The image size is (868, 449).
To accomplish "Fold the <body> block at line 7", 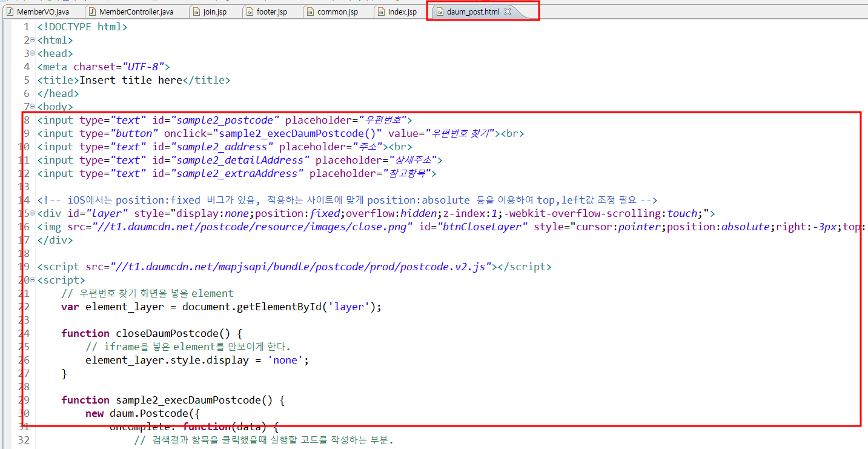I will click(x=32, y=107).
